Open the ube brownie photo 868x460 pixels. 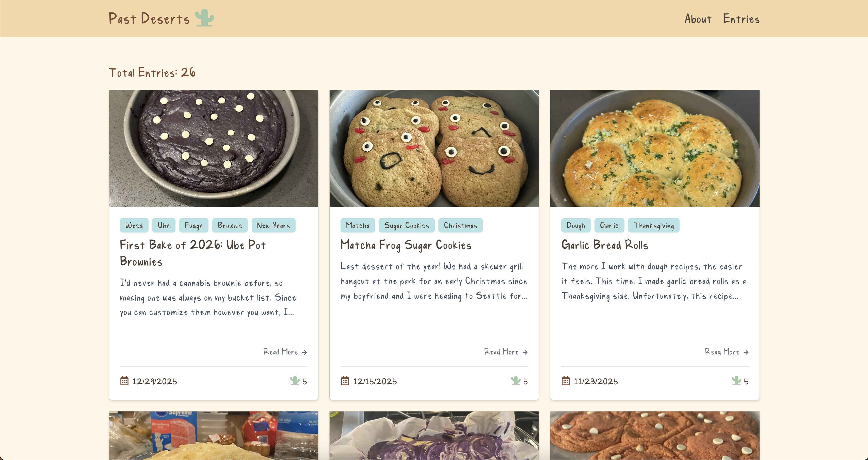tap(213, 148)
